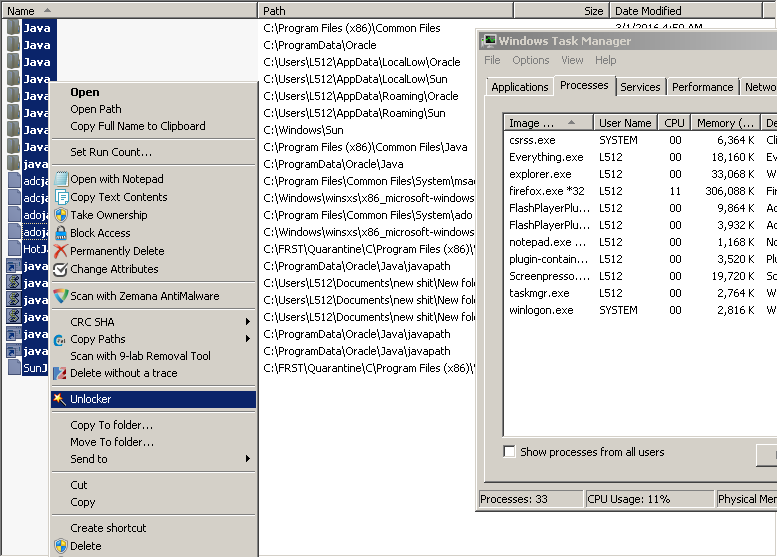Click the Copy Paths icon

tap(60, 339)
